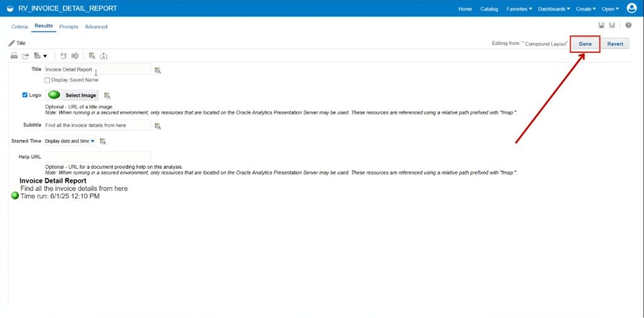This screenshot has width=644, height=318.
Task: Click into the Help URL input field
Action: (x=97, y=157)
